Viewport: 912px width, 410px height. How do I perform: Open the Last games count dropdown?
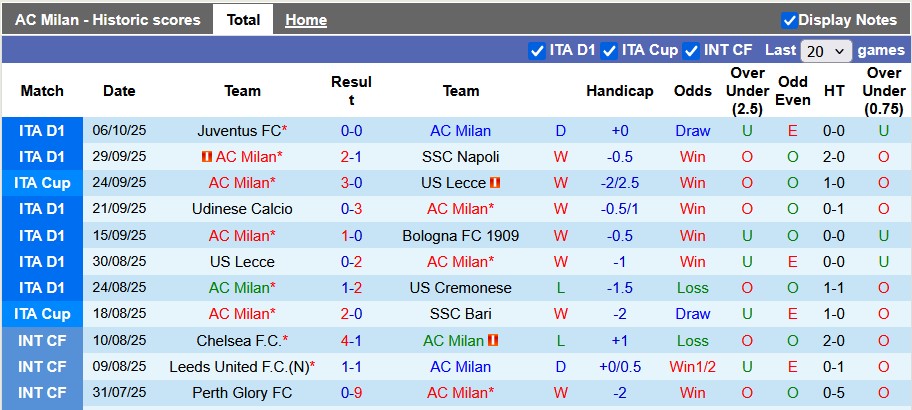click(x=826, y=50)
